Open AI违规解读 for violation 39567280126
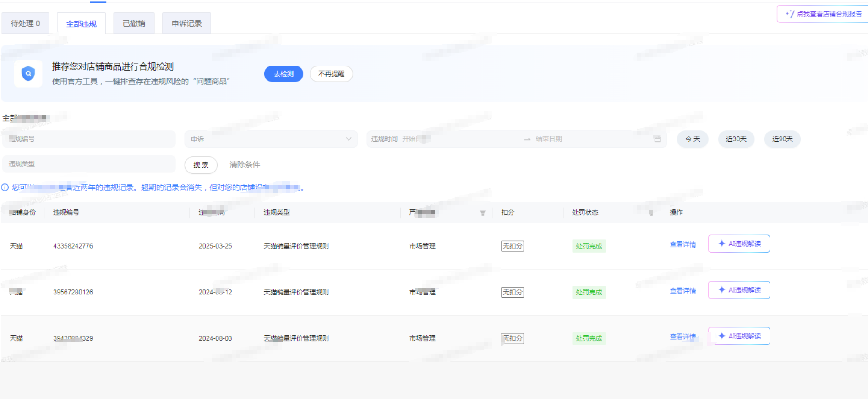Viewport: 868px width, 399px height. pyautogui.click(x=739, y=290)
